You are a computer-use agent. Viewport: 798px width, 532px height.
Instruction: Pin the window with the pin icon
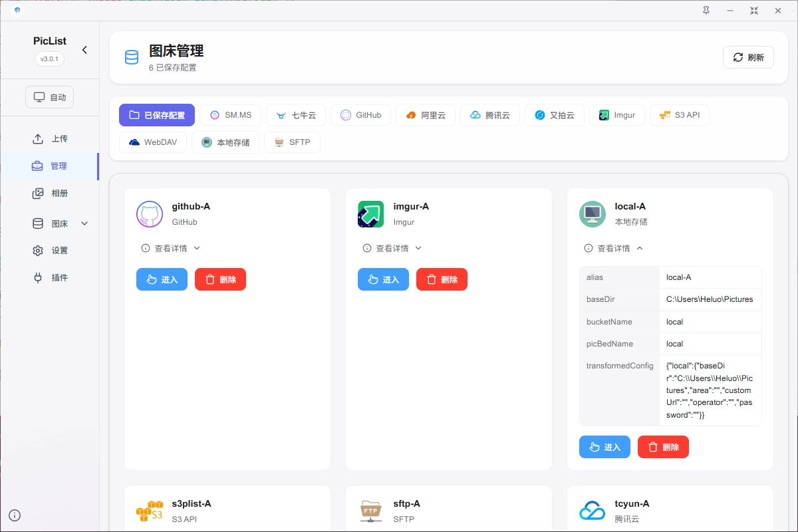coord(706,10)
